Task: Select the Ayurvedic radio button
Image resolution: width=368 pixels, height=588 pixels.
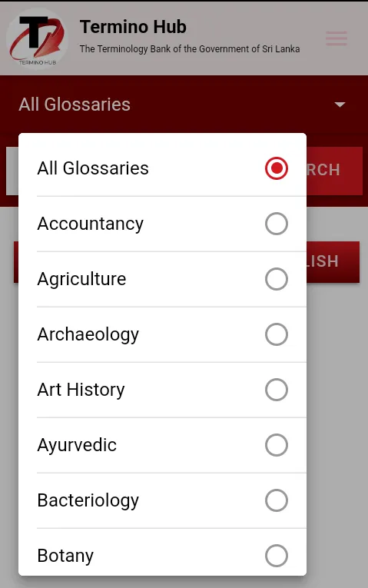Action: pos(277,445)
